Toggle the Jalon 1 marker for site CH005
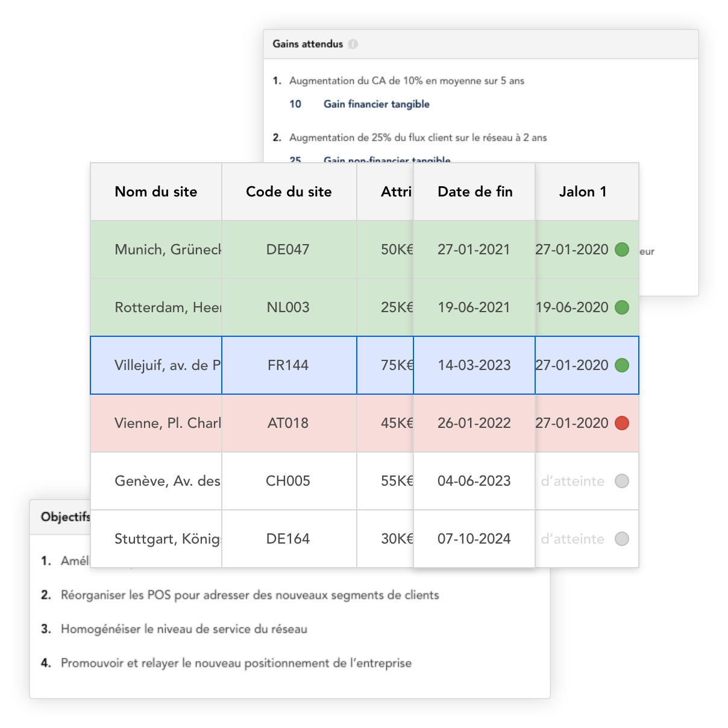Viewport: 728px width, 728px height. pyautogui.click(x=622, y=481)
